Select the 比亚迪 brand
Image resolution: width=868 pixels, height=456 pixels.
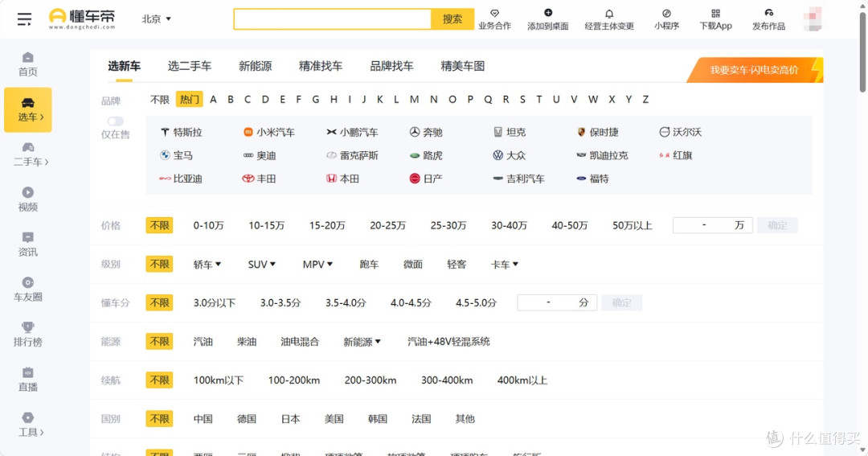coord(181,179)
